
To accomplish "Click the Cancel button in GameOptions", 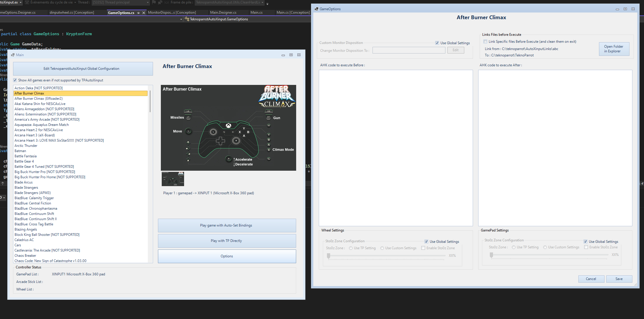I will [x=591, y=279].
